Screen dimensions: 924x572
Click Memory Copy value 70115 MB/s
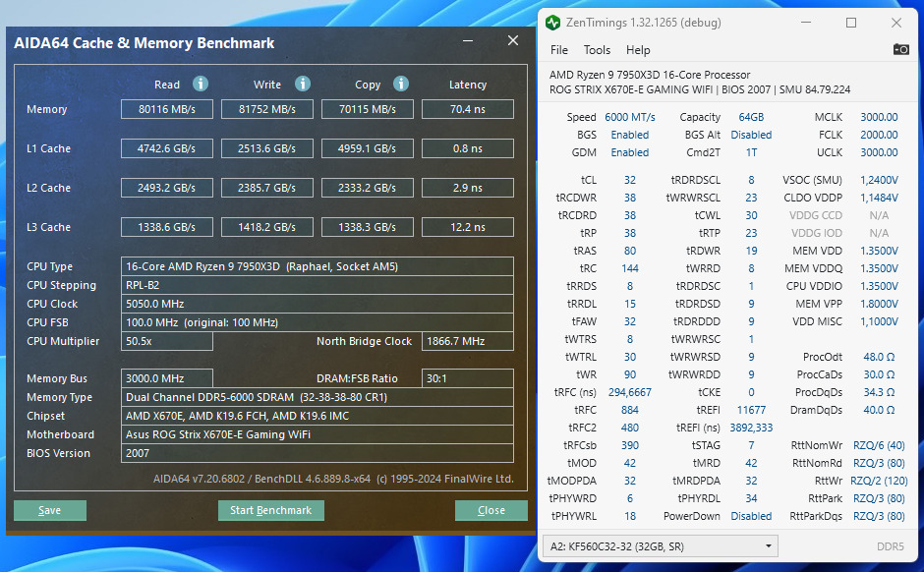click(367, 109)
